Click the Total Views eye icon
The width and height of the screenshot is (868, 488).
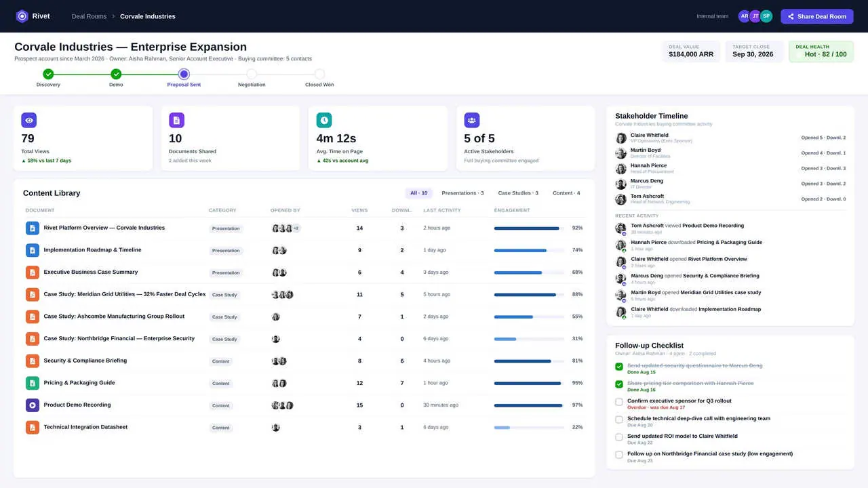pyautogui.click(x=28, y=120)
